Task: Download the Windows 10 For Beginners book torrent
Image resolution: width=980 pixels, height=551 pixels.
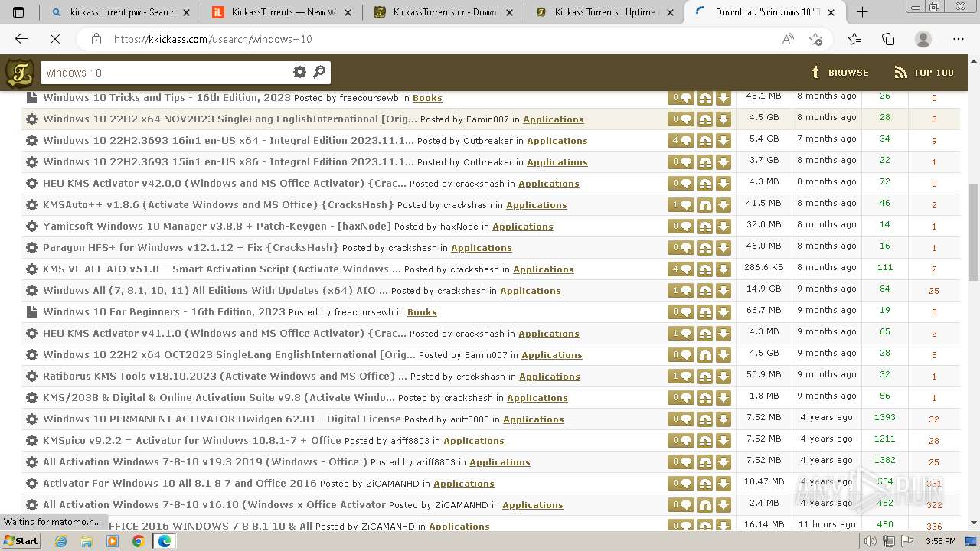Action: click(x=723, y=312)
